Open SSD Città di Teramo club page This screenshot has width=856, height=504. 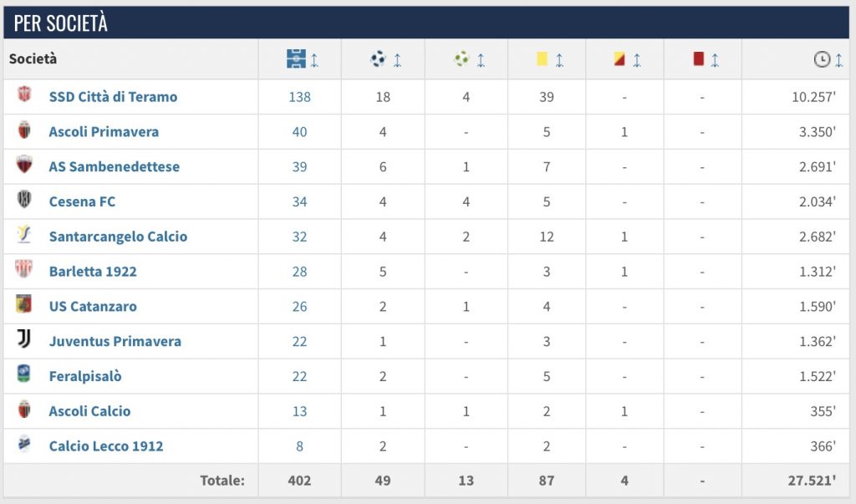click(113, 97)
